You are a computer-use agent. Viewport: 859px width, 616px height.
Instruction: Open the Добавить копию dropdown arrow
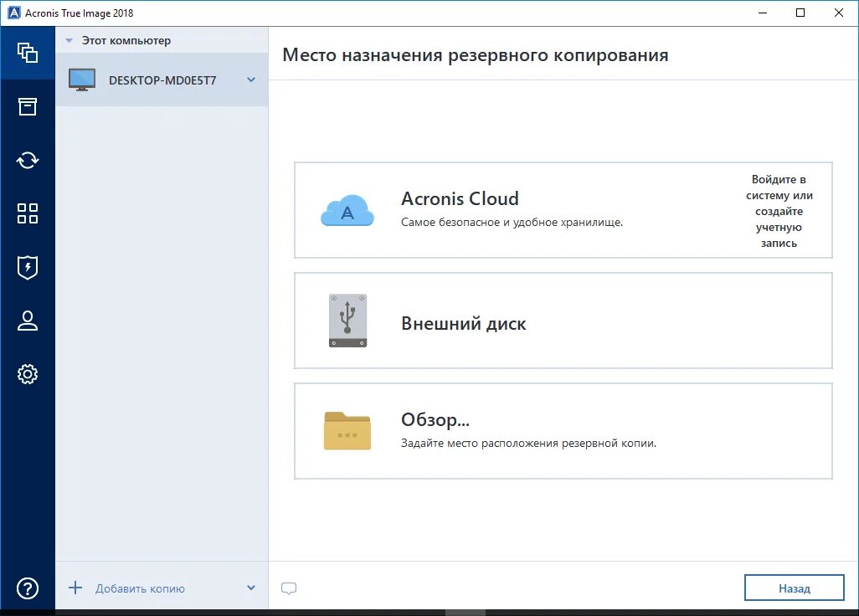[x=251, y=588]
